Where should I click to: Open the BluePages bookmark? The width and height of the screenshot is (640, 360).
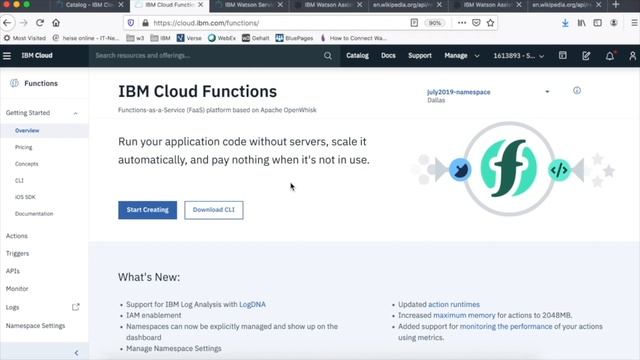point(294,38)
